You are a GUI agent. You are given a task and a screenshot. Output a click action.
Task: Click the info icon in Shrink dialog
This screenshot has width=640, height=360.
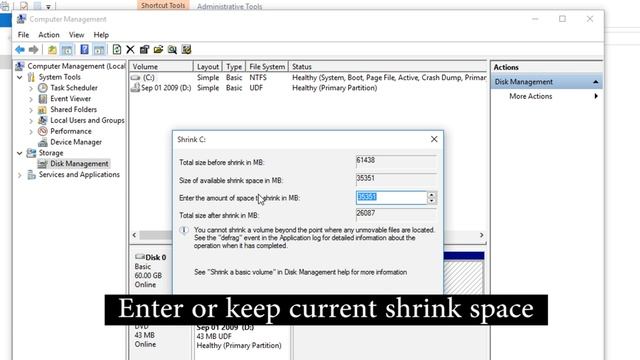click(184, 231)
